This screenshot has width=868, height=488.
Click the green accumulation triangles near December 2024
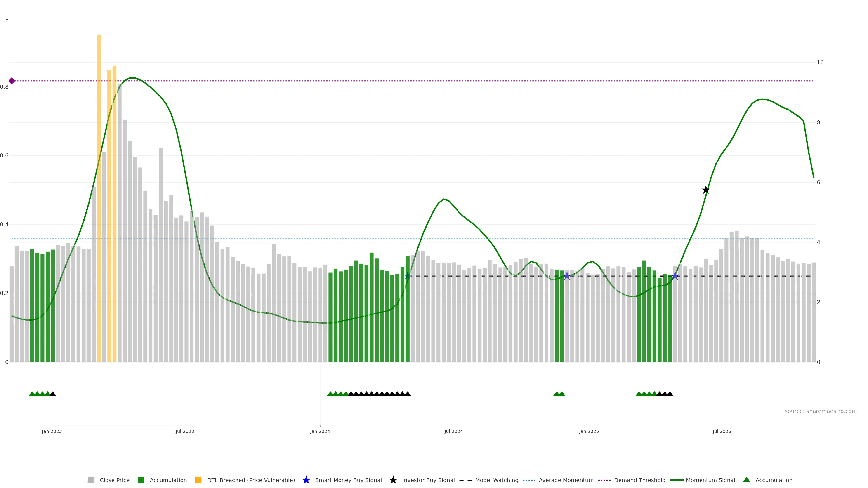(x=559, y=394)
